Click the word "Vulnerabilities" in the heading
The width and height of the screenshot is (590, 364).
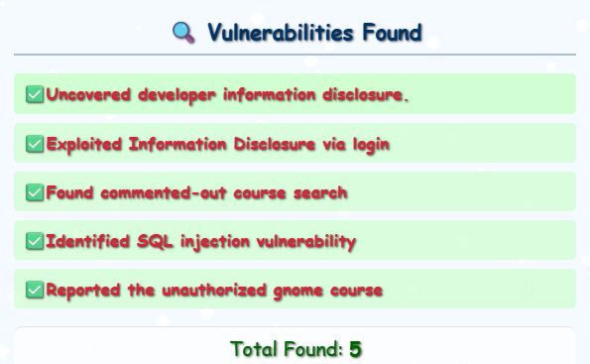(281, 33)
